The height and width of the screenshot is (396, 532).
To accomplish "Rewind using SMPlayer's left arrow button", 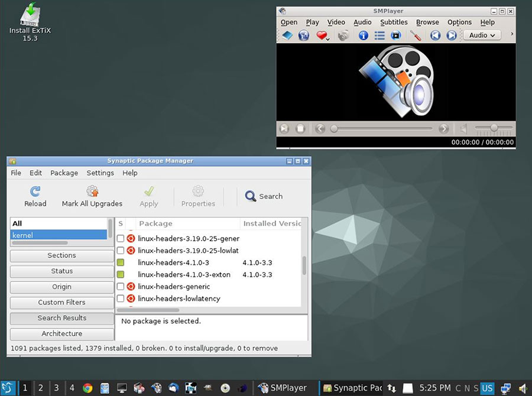I will (320, 129).
